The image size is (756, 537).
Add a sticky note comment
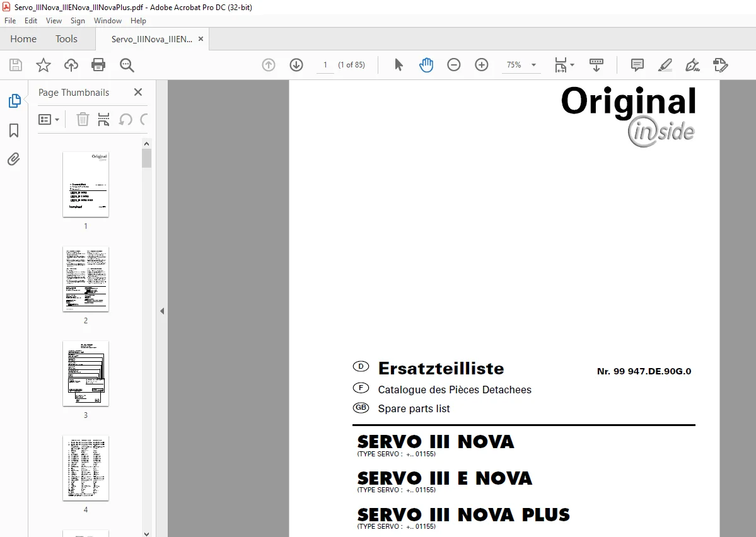637,65
